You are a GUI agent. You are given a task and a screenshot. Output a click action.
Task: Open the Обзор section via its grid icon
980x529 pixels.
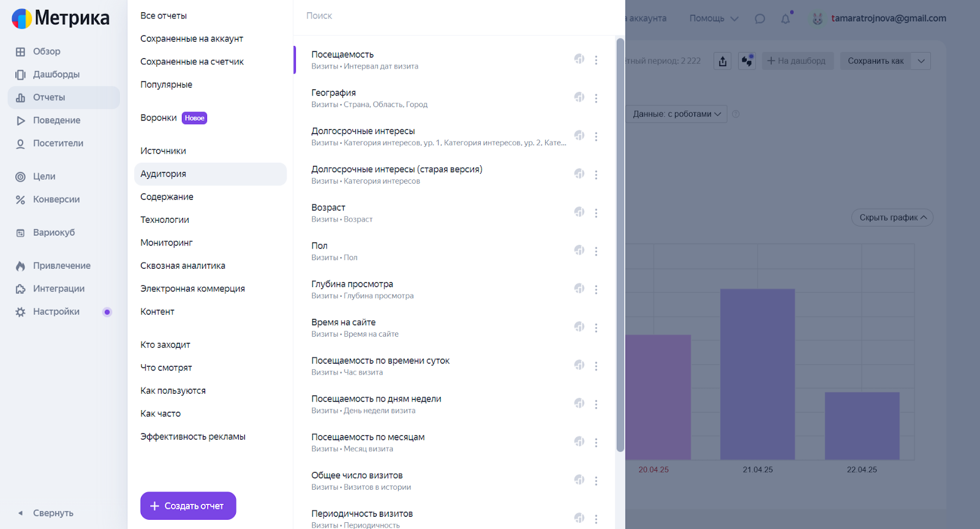(x=20, y=52)
